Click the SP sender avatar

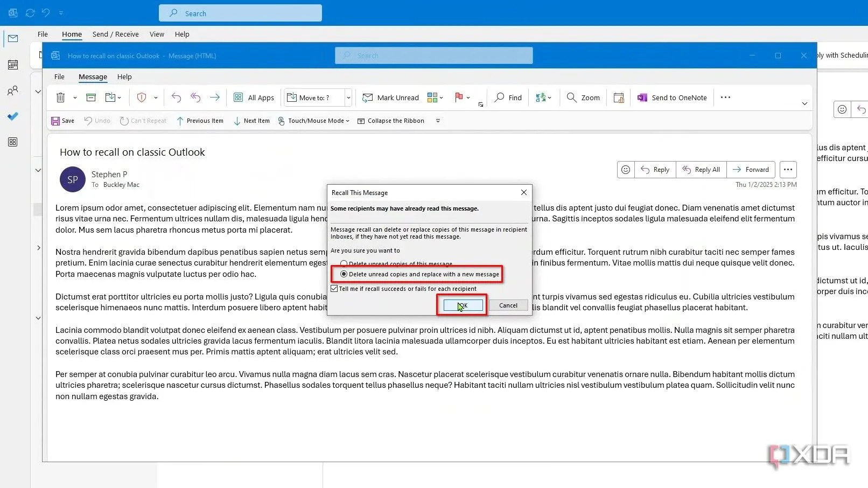click(x=73, y=179)
